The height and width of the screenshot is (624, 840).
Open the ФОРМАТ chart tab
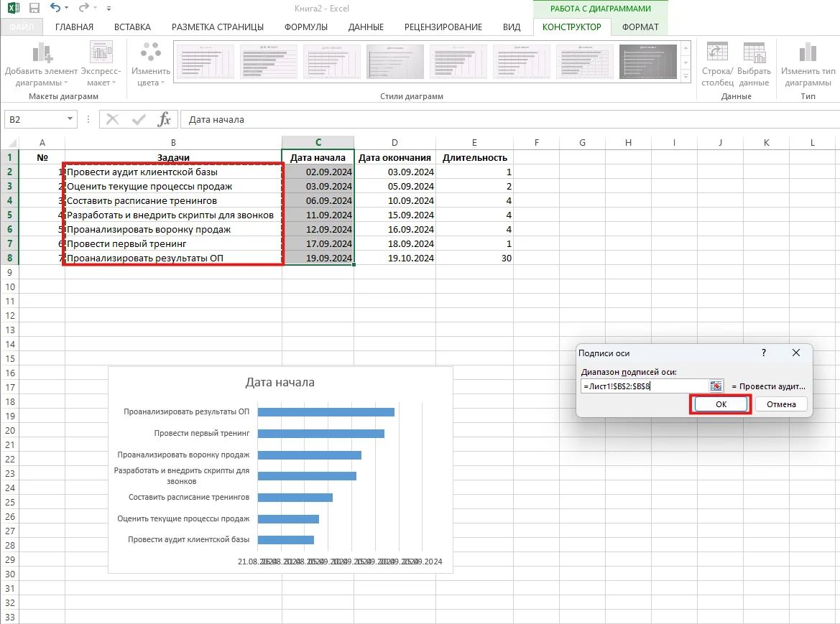coord(640,27)
